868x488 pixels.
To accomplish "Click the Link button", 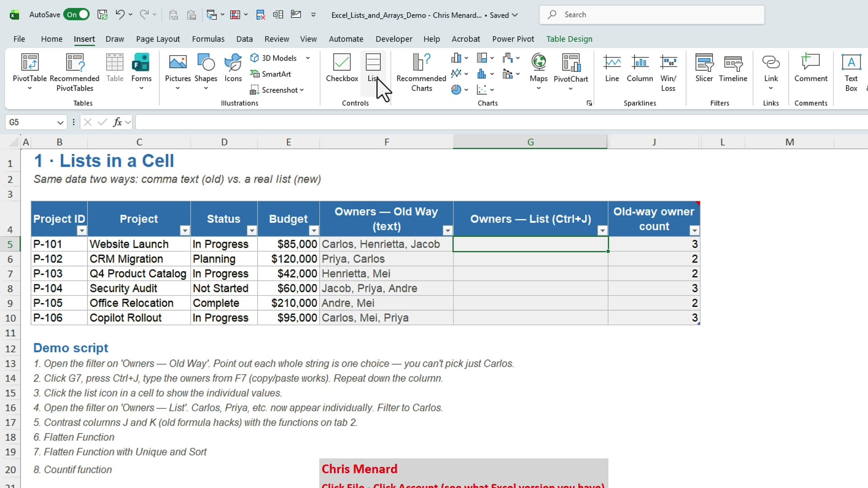I will [x=771, y=72].
